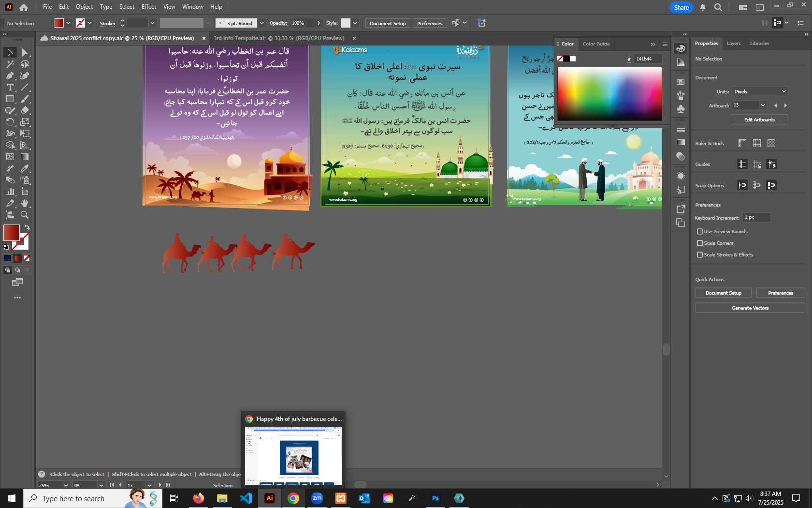The height and width of the screenshot is (508, 812).
Task: Open the Symbols panel icon
Action: [681, 109]
